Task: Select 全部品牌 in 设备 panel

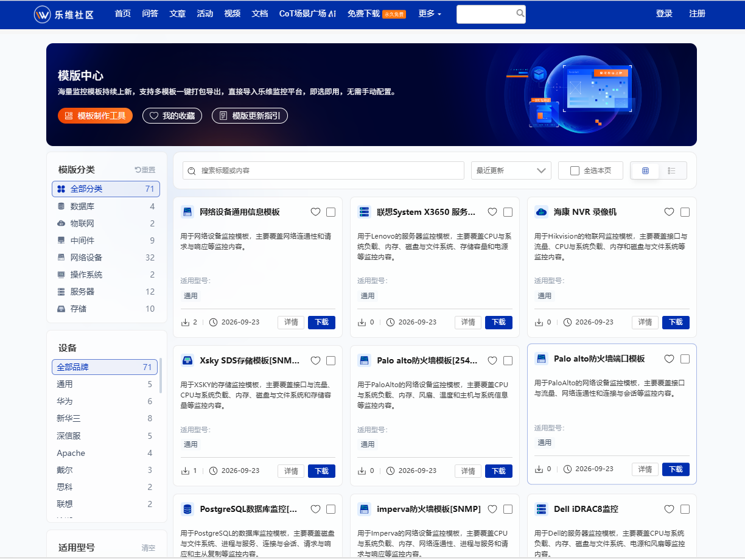Action: pyautogui.click(x=105, y=367)
